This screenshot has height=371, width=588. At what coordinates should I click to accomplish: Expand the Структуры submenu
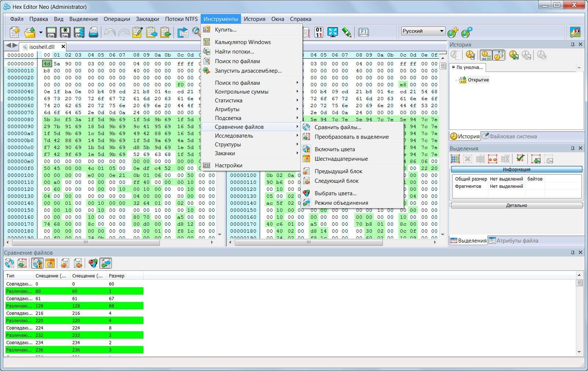(x=251, y=145)
